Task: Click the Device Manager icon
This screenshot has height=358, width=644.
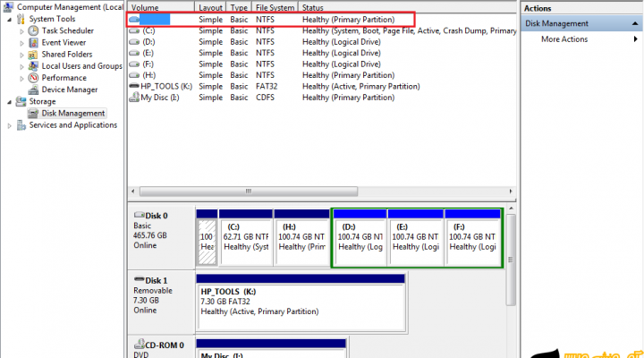Action: (33, 89)
